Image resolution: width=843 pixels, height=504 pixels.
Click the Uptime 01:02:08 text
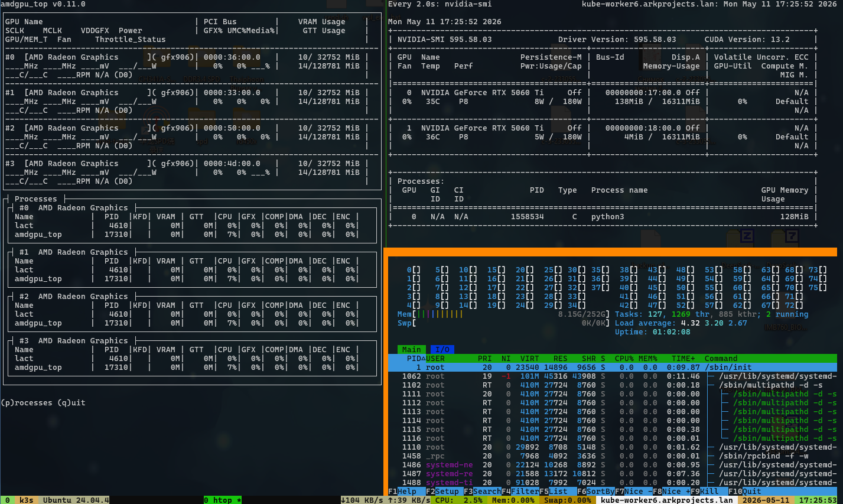(x=653, y=332)
